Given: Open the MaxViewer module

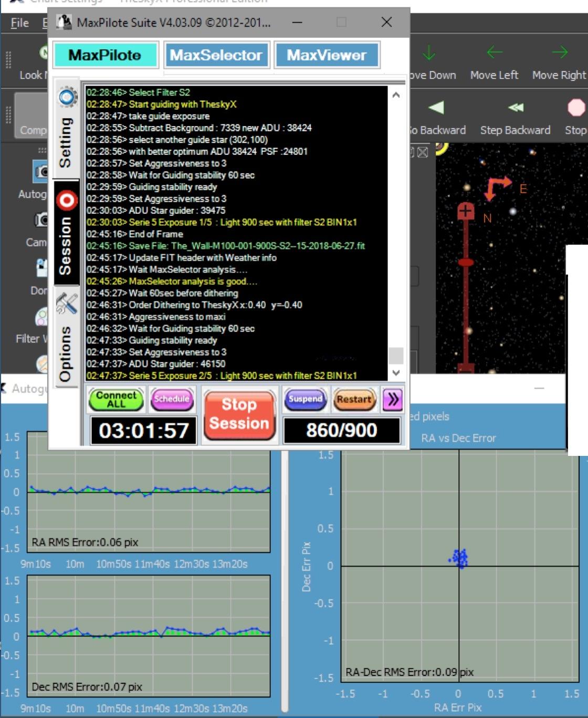Looking at the screenshot, I should [327, 55].
